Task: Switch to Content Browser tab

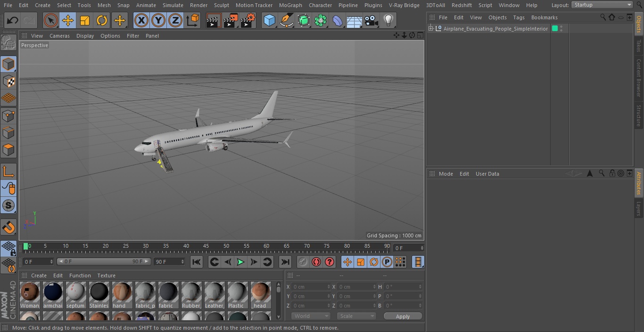Action: point(639,78)
